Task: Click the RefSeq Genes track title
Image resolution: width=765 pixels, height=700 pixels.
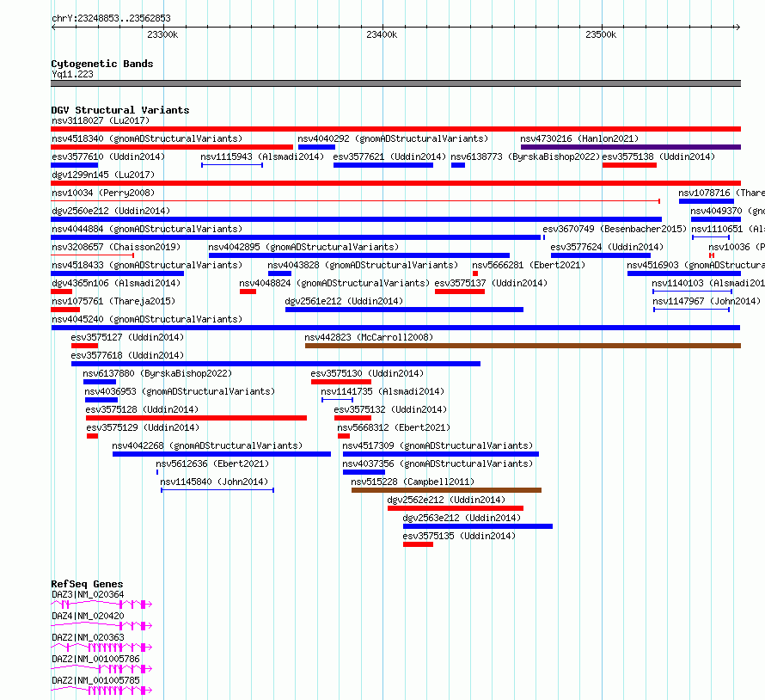Action: point(87,584)
